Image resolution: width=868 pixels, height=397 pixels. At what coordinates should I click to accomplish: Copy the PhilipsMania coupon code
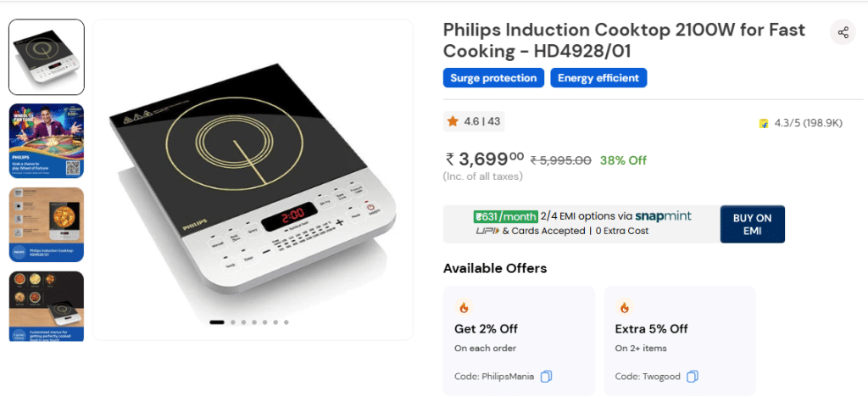(x=547, y=376)
